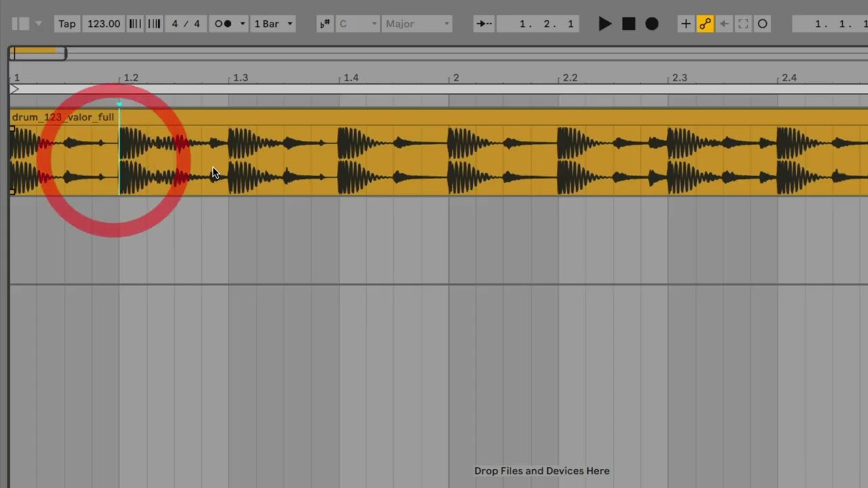Click beat 1.2 on the time ruler

coord(131,78)
